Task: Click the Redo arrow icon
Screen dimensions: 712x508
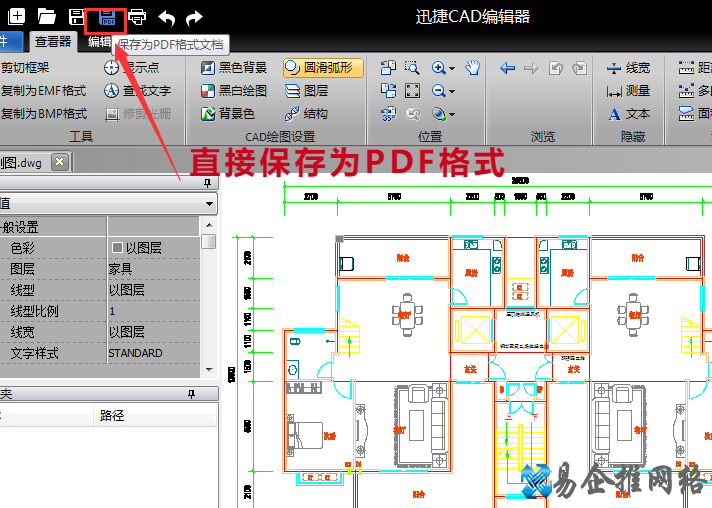Action: tap(194, 18)
